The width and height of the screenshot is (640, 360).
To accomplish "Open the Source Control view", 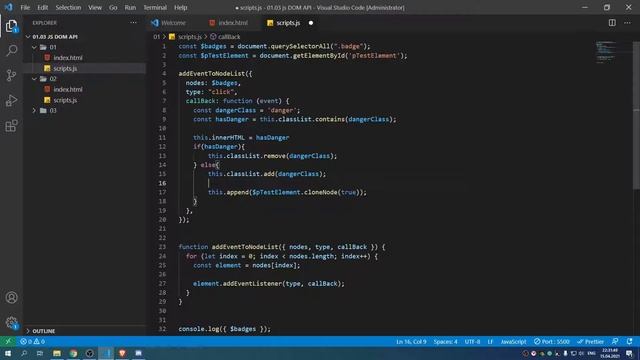I will [11, 76].
